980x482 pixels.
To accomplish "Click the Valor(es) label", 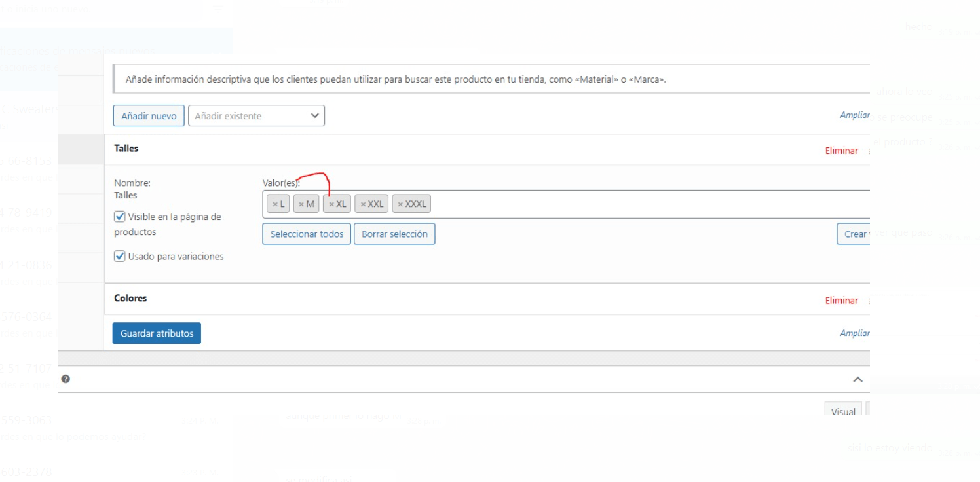I will tap(281, 183).
